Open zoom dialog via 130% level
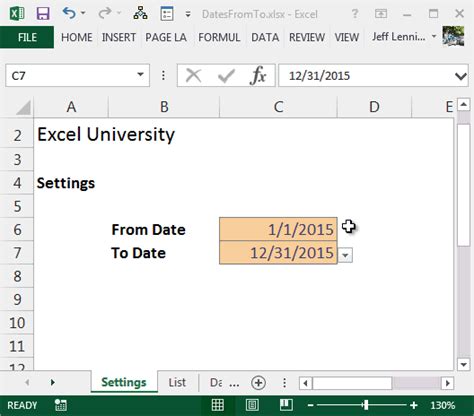474x416 pixels. [x=443, y=405]
